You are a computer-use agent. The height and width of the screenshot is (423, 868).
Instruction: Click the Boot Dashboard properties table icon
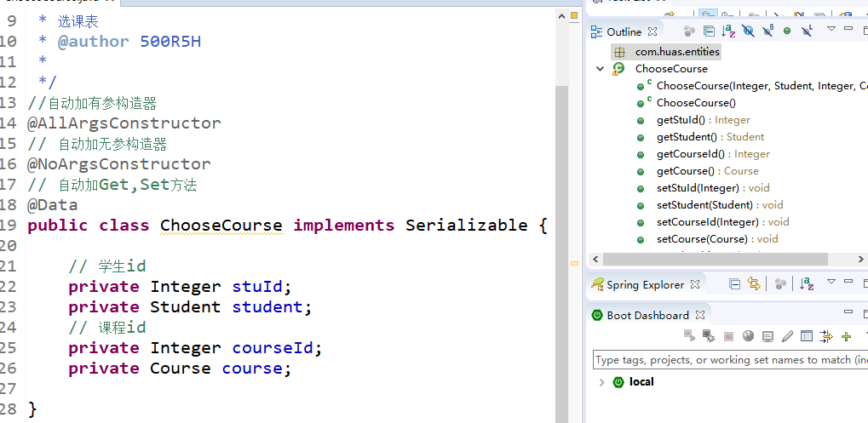tap(808, 336)
